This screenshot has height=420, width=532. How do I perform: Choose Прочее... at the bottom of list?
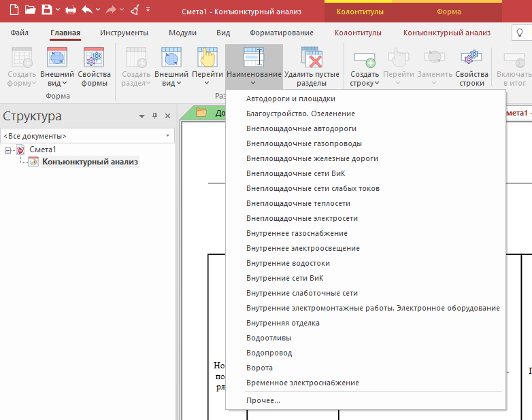tap(263, 400)
